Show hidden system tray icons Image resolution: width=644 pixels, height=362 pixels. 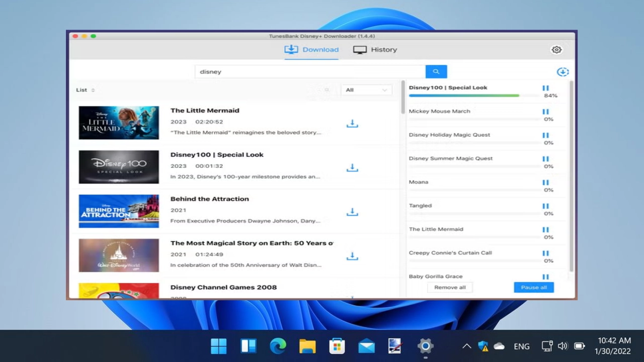(466, 346)
